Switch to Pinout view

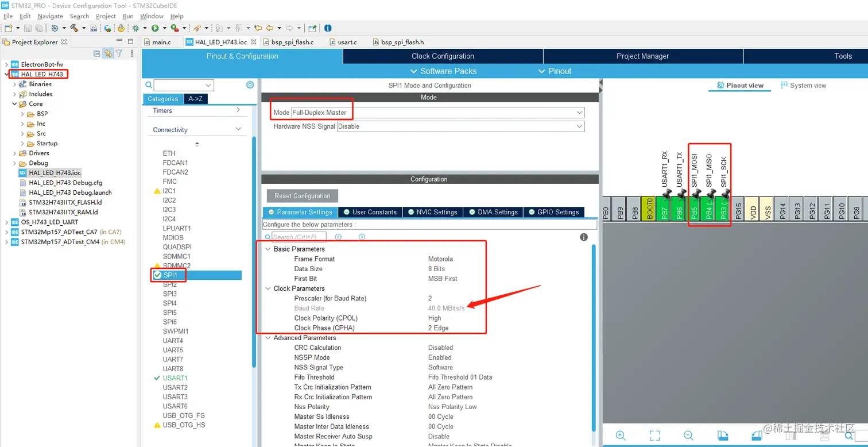(x=740, y=86)
